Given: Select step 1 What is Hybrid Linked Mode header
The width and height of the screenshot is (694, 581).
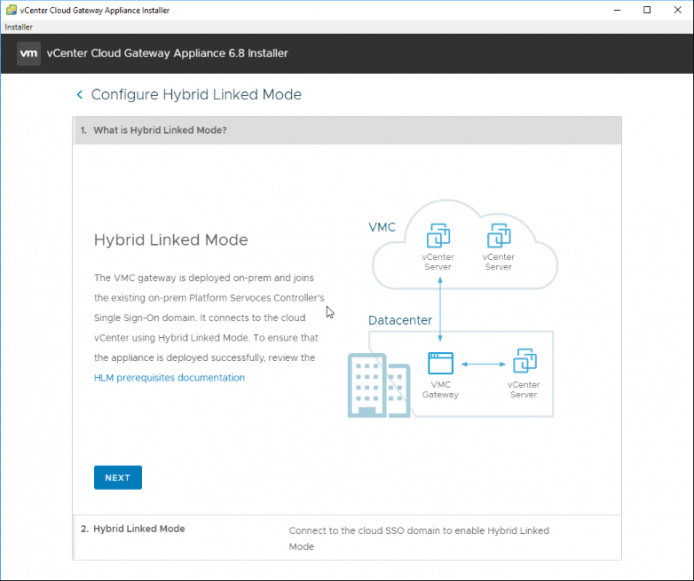Looking at the screenshot, I should point(347,130).
